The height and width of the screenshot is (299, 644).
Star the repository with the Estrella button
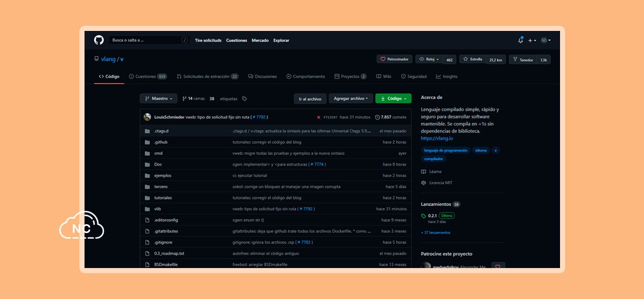click(x=472, y=59)
